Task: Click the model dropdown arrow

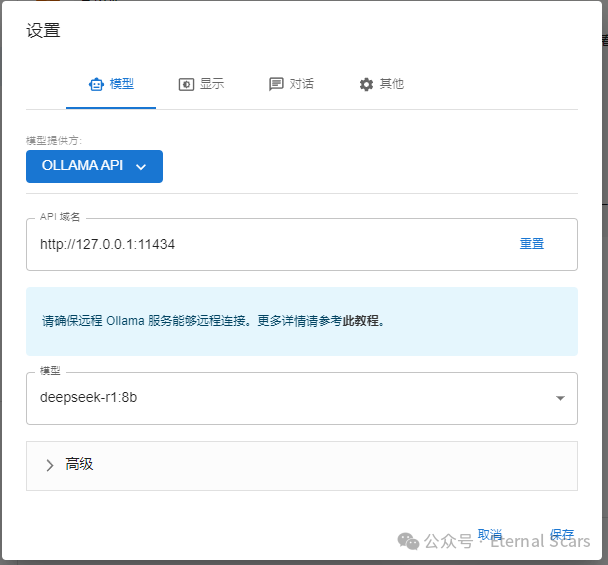Action: 560,398
